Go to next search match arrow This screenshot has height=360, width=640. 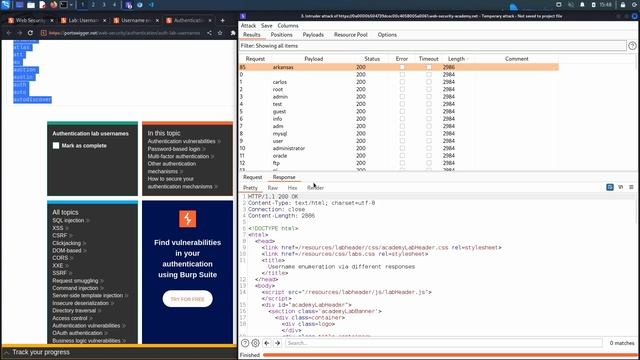pyautogui.click(x=278, y=343)
